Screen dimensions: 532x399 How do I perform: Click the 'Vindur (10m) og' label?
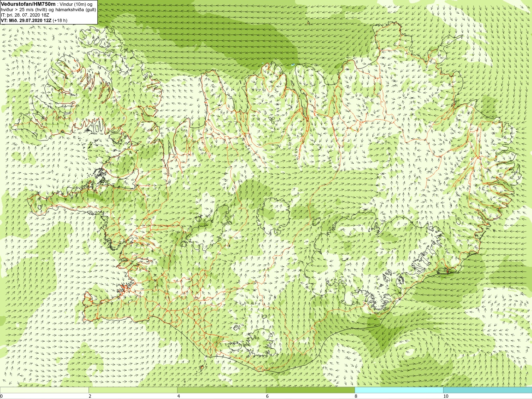tap(76, 4)
